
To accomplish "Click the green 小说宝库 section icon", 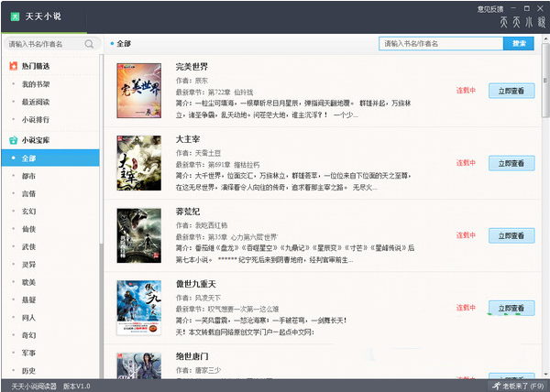I will (14, 140).
